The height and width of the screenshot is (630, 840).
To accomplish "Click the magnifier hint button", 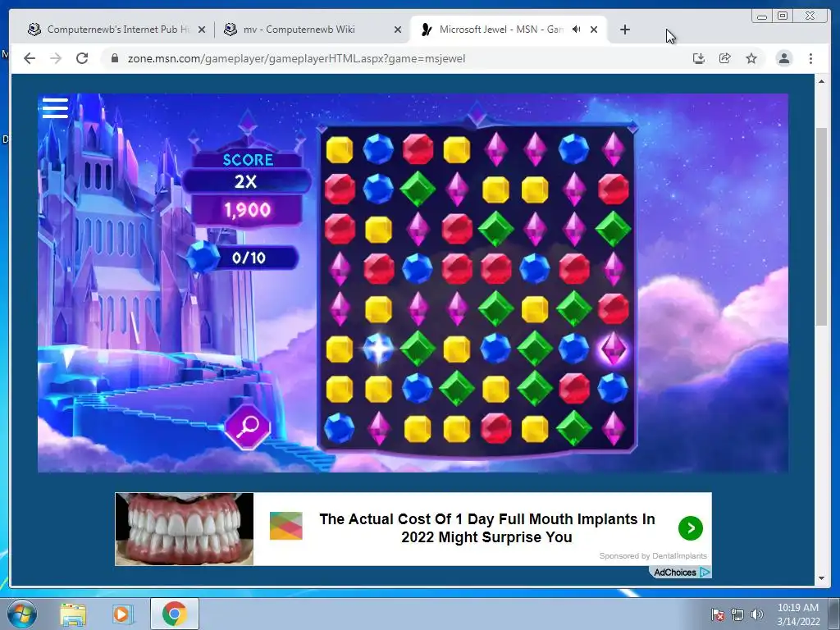I will tap(248, 427).
